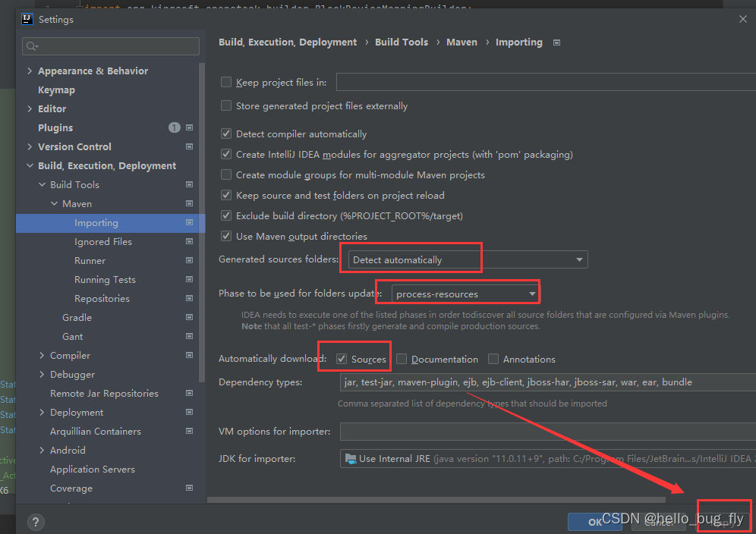Click project icon next to Importing breadcrumb
This screenshot has height=534, width=756.
pyautogui.click(x=557, y=43)
